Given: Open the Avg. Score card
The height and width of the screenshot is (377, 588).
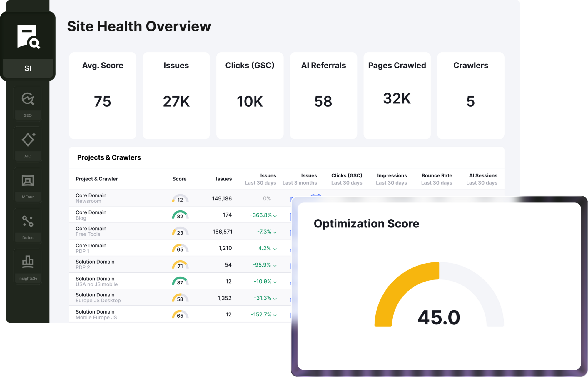Looking at the screenshot, I should [x=103, y=95].
